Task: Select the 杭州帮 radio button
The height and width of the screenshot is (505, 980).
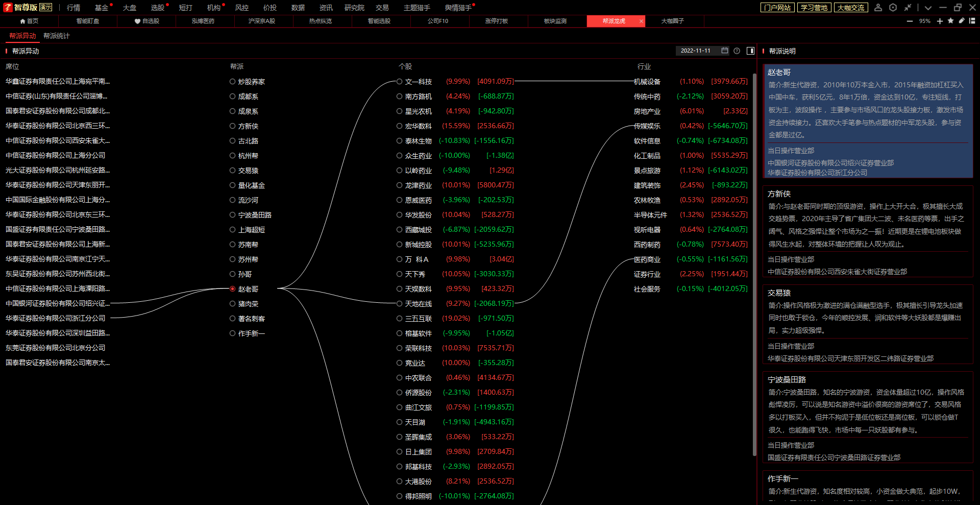Action: click(232, 156)
